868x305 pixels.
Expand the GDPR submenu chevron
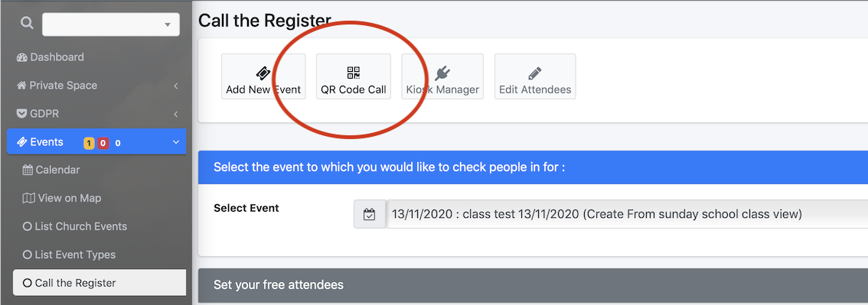pos(175,115)
